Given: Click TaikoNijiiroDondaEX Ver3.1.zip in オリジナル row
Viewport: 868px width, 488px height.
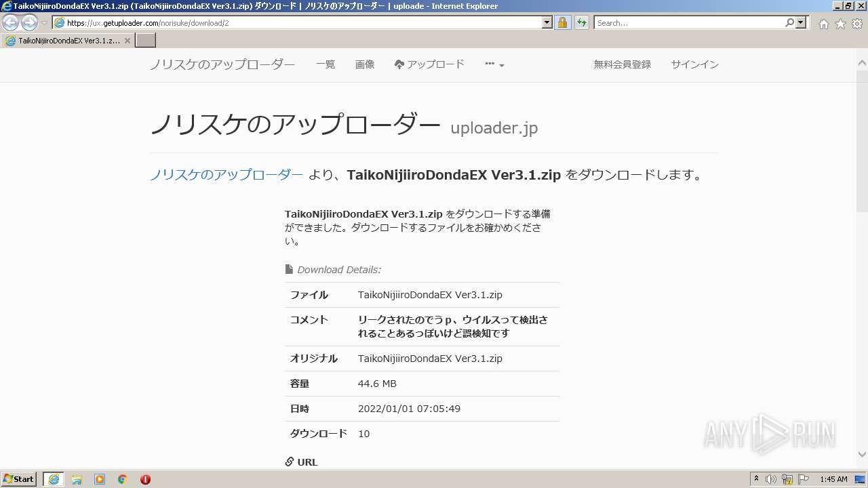Looking at the screenshot, I should [430, 359].
